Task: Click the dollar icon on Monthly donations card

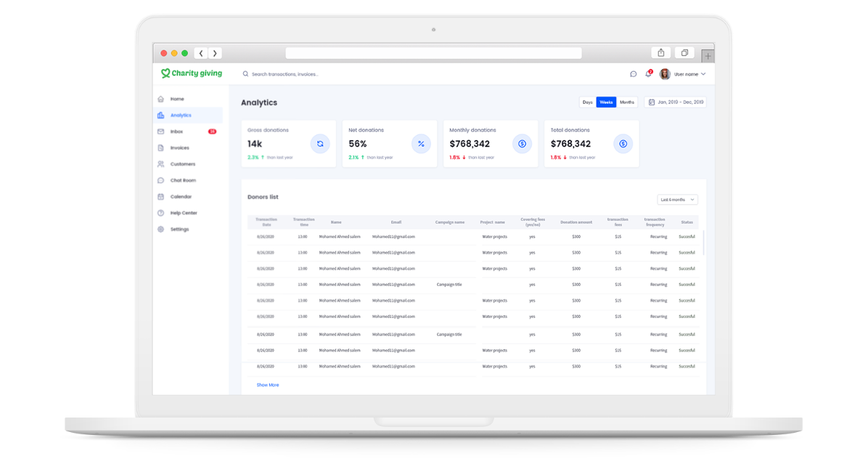Action: [522, 144]
